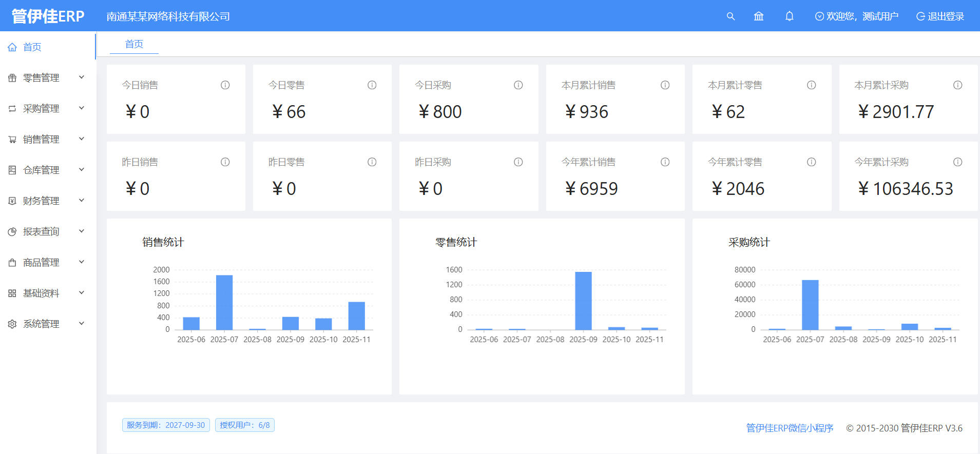Viewport: 980px width, 454px height.
Task: Switch to the 首页 tab
Action: [134, 44]
